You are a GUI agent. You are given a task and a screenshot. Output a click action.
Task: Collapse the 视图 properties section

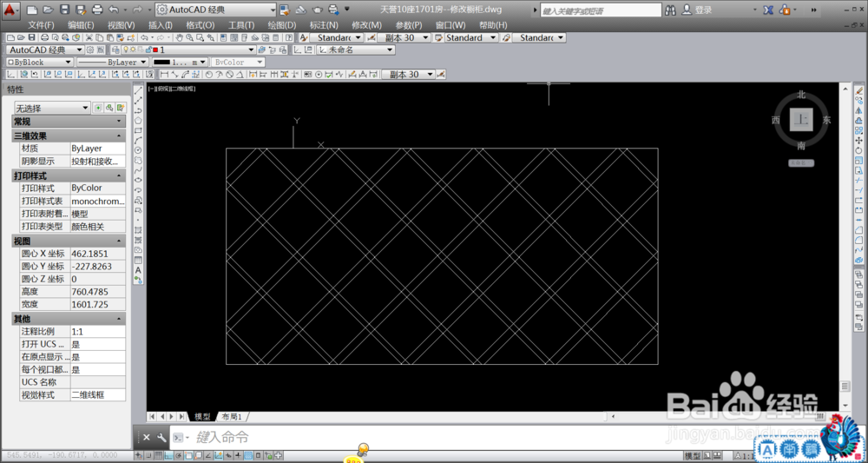(x=119, y=241)
